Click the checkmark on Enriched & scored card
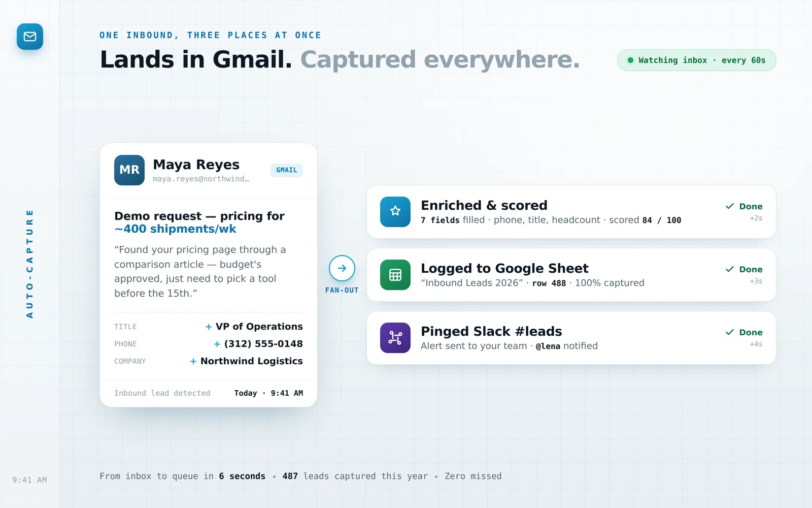Image resolution: width=812 pixels, height=508 pixels. click(x=730, y=206)
